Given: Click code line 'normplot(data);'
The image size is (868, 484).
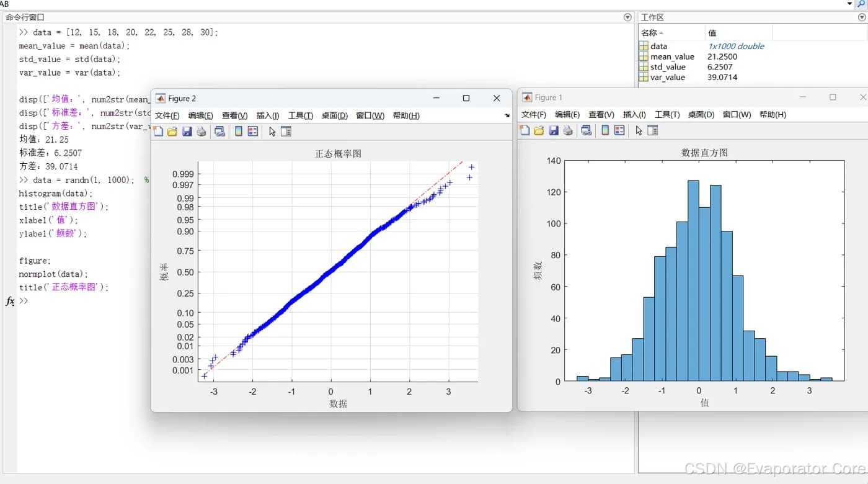Looking at the screenshot, I should pos(53,274).
